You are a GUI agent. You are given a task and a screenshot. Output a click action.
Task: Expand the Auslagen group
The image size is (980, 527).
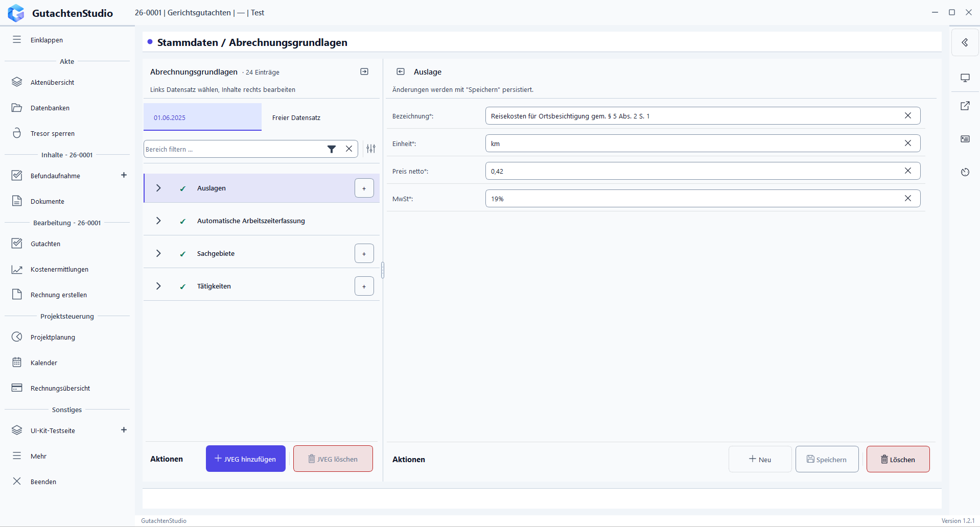point(158,188)
